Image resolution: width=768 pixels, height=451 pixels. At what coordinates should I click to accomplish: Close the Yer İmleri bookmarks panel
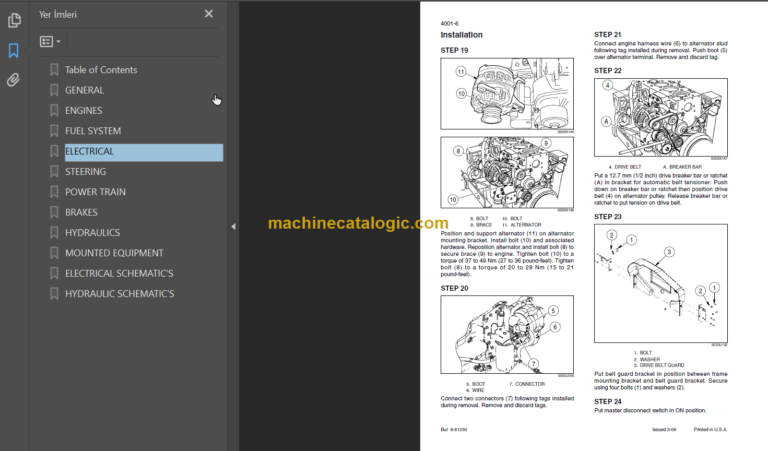(209, 14)
